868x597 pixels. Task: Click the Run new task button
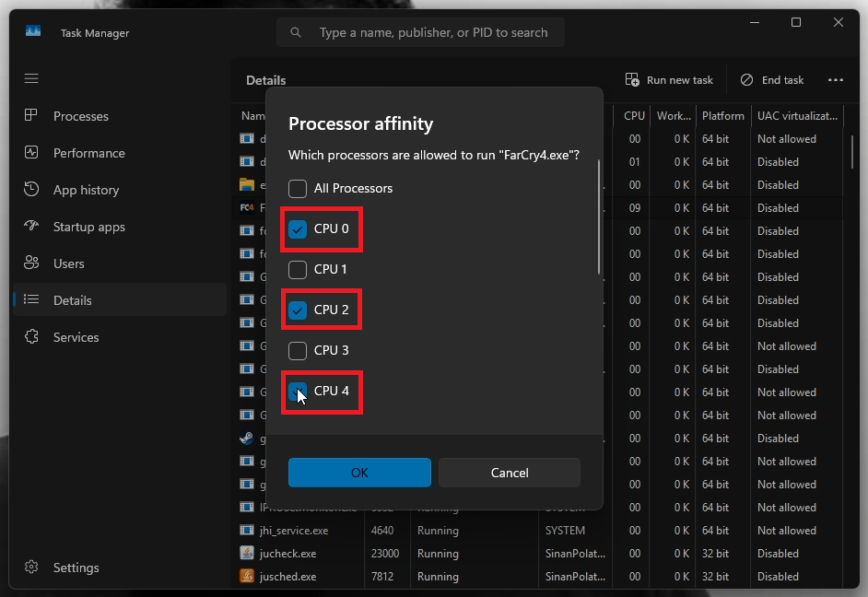point(669,79)
